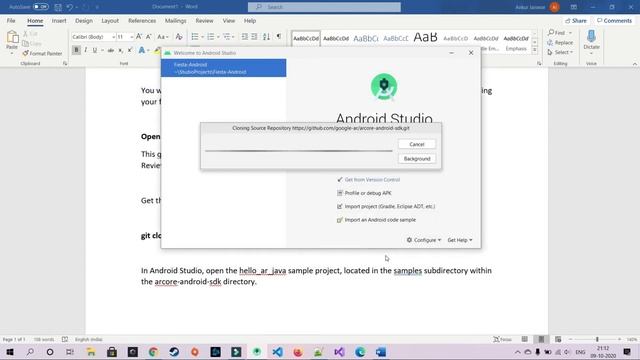Click the Sort icon
The image size is (640, 360).
point(266,37)
